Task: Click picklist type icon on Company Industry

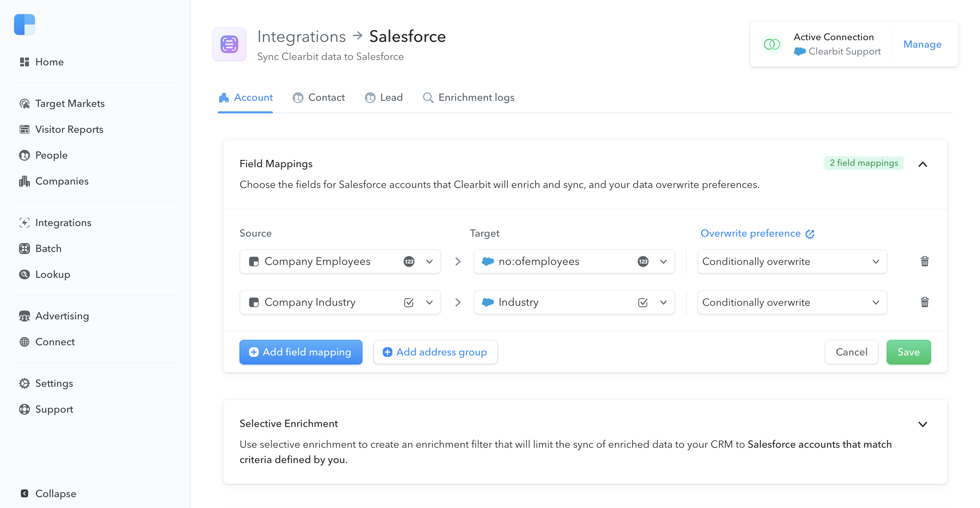Action: 409,302
